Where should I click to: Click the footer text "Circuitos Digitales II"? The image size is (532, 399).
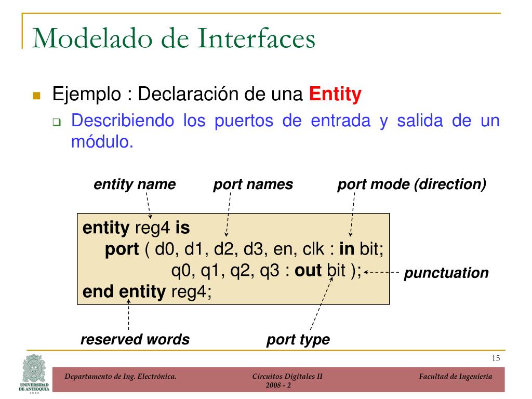point(287,376)
